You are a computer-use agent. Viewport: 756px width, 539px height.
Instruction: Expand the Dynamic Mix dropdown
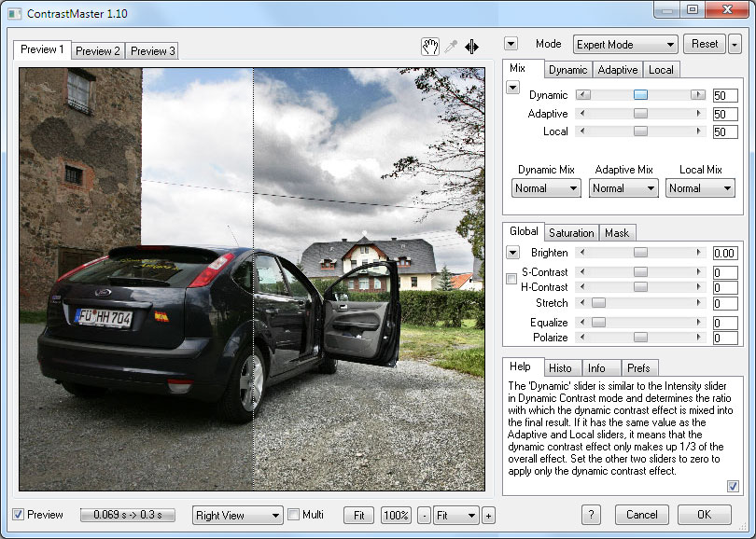click(x=547, y=187)
